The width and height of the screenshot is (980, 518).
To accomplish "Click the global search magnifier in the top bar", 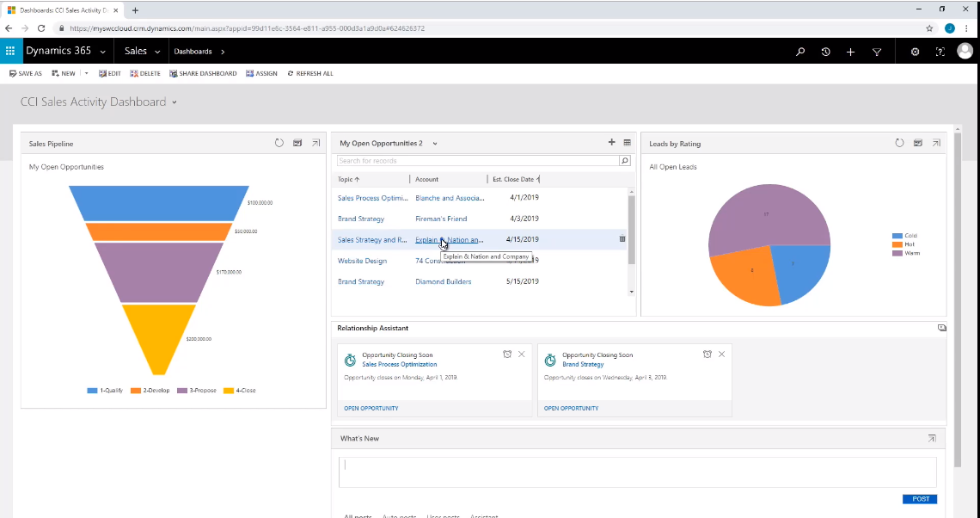I will (x=800, y=52).
